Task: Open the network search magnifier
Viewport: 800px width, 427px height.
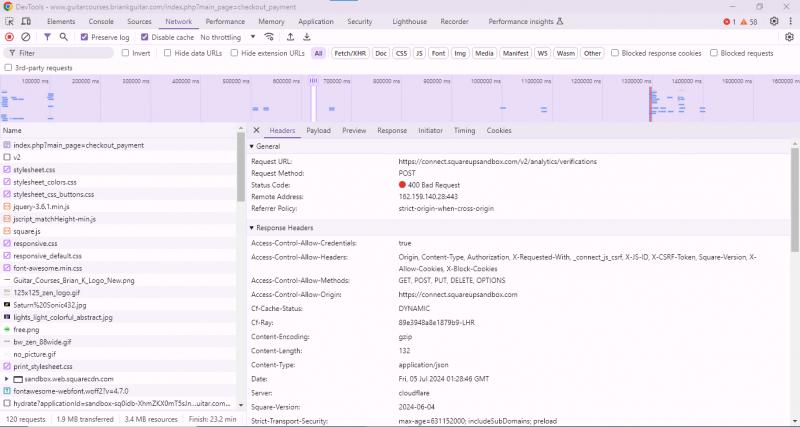Action: click(x=63, y=37)
